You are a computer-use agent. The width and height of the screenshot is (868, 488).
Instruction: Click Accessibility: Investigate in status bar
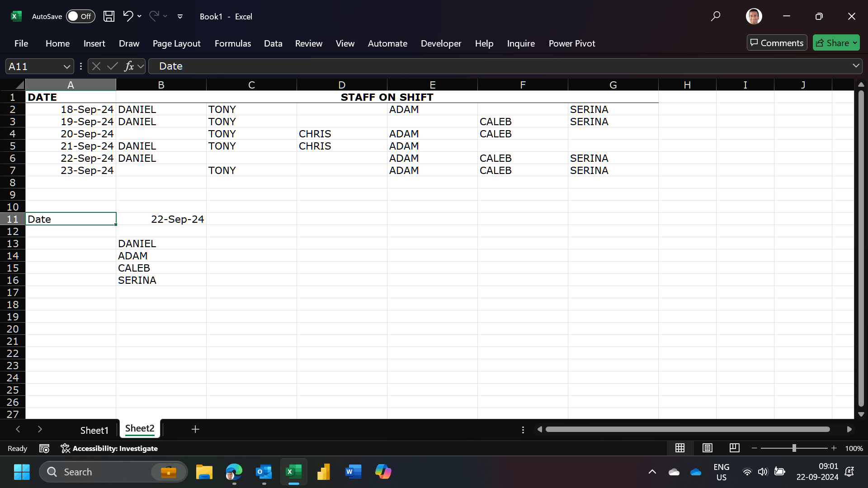point(109,448)
